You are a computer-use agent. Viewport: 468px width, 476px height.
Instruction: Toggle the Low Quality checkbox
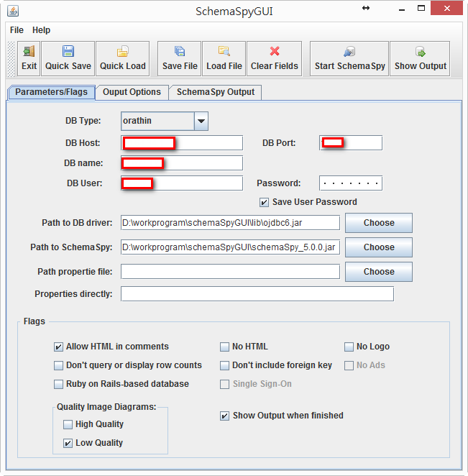click(x=68, y=443)
